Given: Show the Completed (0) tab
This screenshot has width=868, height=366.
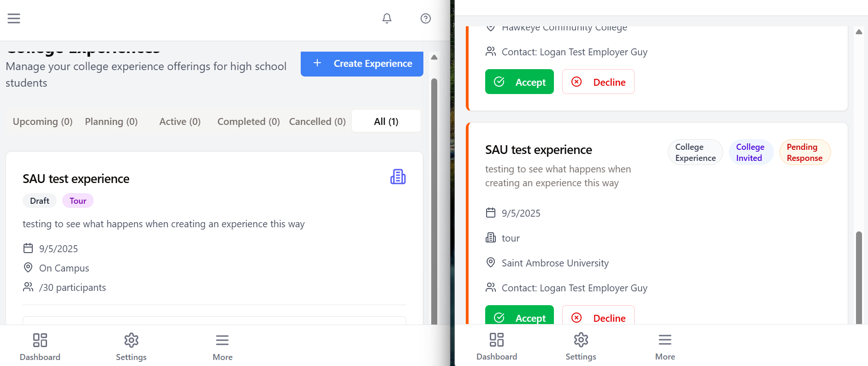Looking at the screenshot, I should coord(249,122).
